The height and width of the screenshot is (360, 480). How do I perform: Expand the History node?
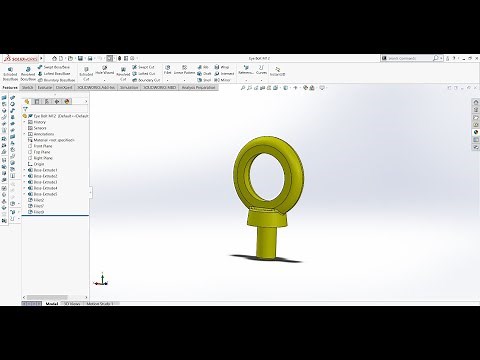(24, 122)
